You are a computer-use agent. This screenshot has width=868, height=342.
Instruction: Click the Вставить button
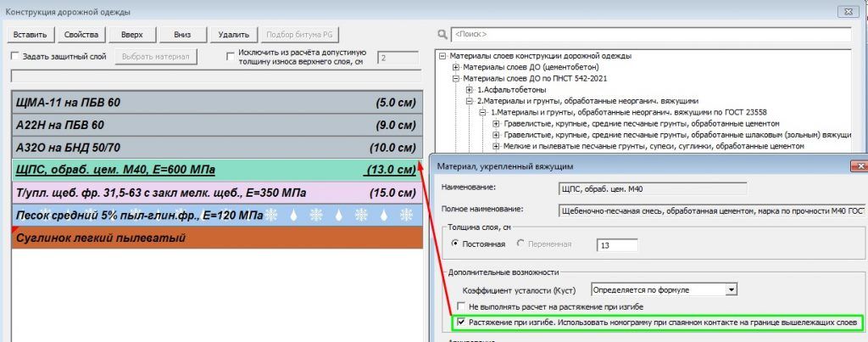pos(31,34)
